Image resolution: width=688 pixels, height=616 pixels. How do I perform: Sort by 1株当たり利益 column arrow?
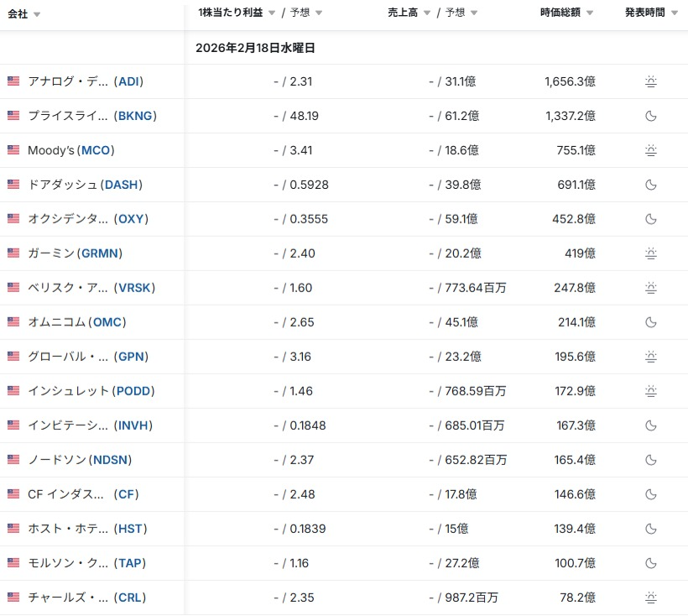(x=272, y=13)
